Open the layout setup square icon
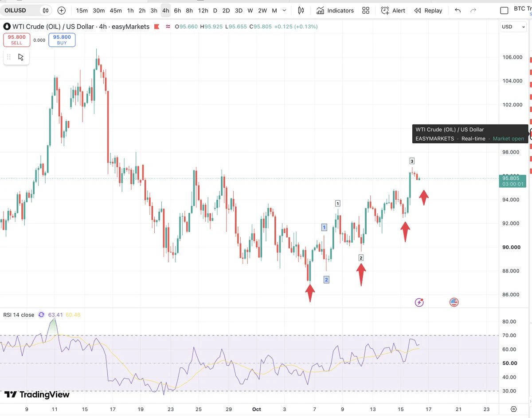The image size is (532, 418). coord(504,10)
